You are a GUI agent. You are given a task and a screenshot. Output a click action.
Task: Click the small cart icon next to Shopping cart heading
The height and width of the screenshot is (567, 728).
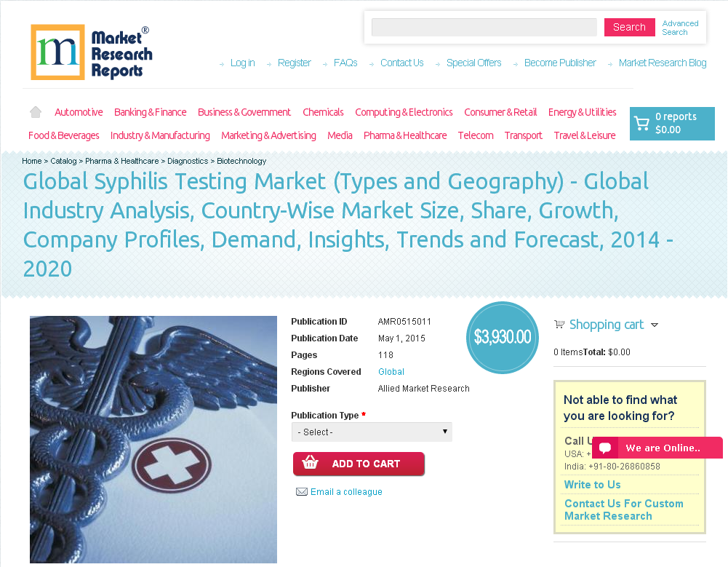(x=559, y=324)
